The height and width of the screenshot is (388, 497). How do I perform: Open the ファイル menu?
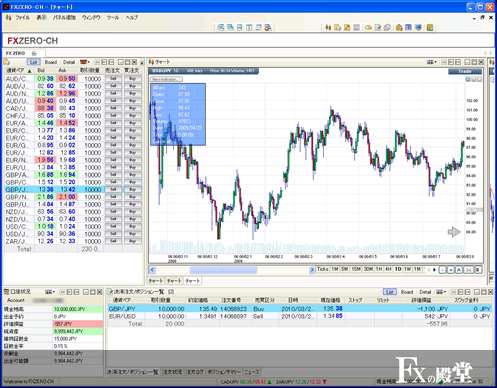point(22,17)
